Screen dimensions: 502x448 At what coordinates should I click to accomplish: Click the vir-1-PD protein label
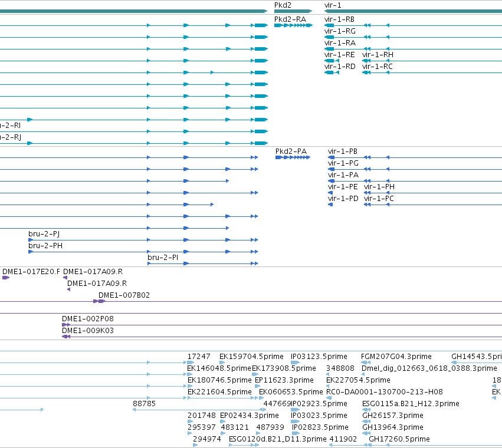pyautogui.click(x=343, y=199)
